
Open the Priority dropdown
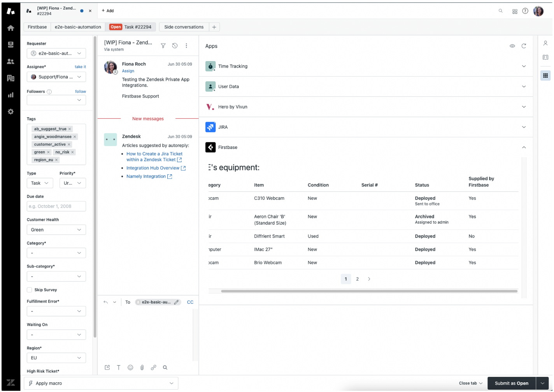[73, 183]
